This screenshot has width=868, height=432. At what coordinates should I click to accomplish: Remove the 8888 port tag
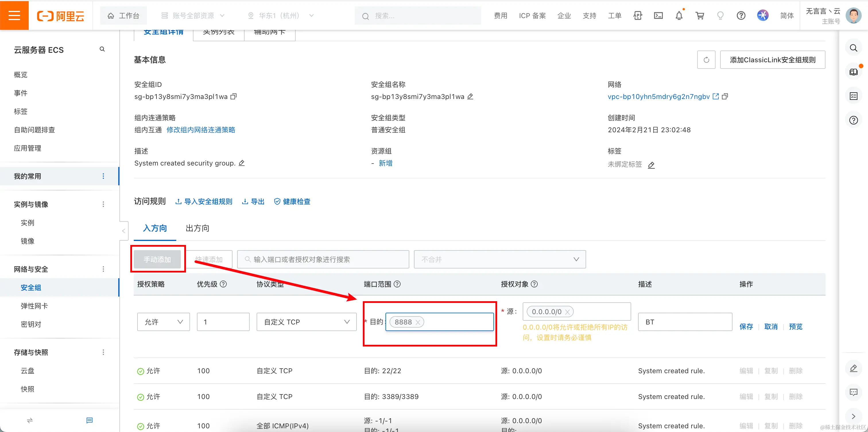pyautogui.click(x=418, y=322)
